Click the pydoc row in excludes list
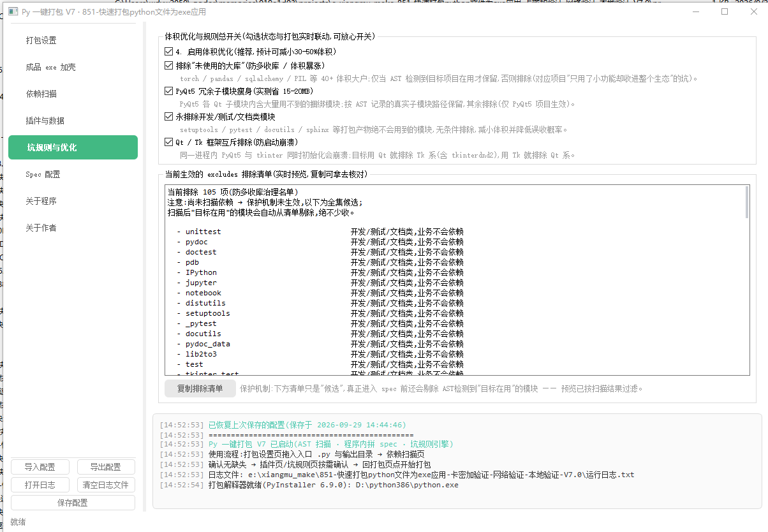The image size is (768, 532). (320, 242)
